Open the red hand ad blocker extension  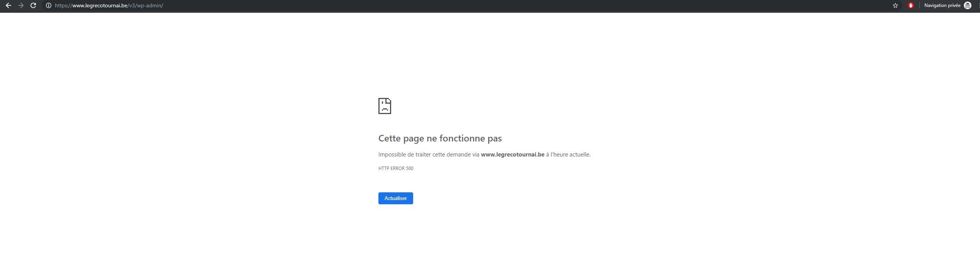(910, 5)
